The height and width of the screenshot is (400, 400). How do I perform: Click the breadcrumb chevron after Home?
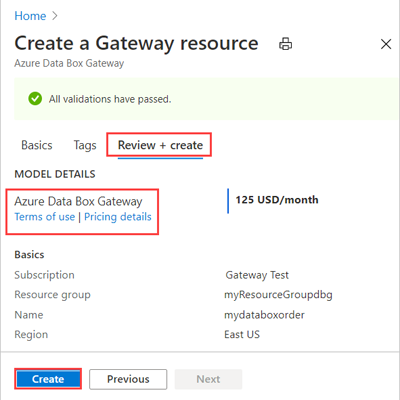55,16
